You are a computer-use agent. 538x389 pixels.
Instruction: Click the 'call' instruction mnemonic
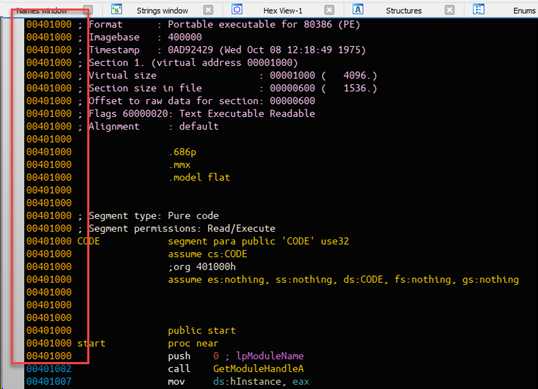click(x=179, y=368)
